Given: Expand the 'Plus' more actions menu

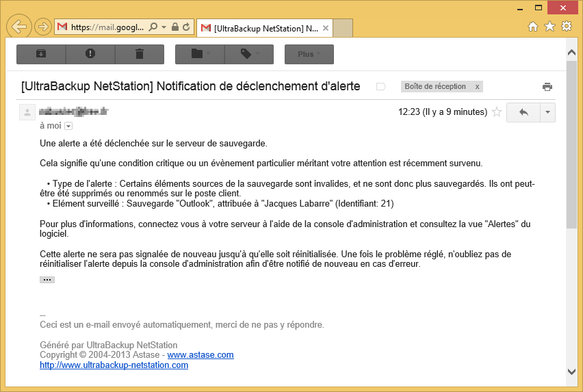Looking at the screenshot, I should 309,54.
